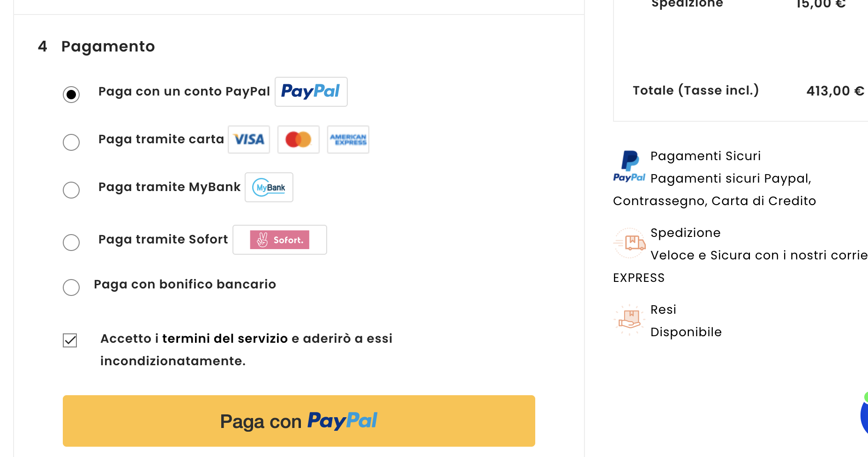
Task: Open the termini del servizio link
Action: click(225, 339)
